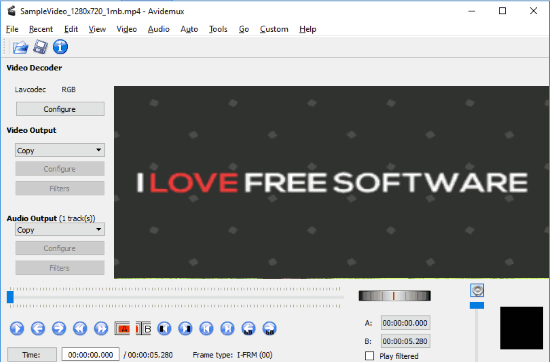Click the timeline position slider handle
The image size is (550, 362).
[x=11, y=297]
